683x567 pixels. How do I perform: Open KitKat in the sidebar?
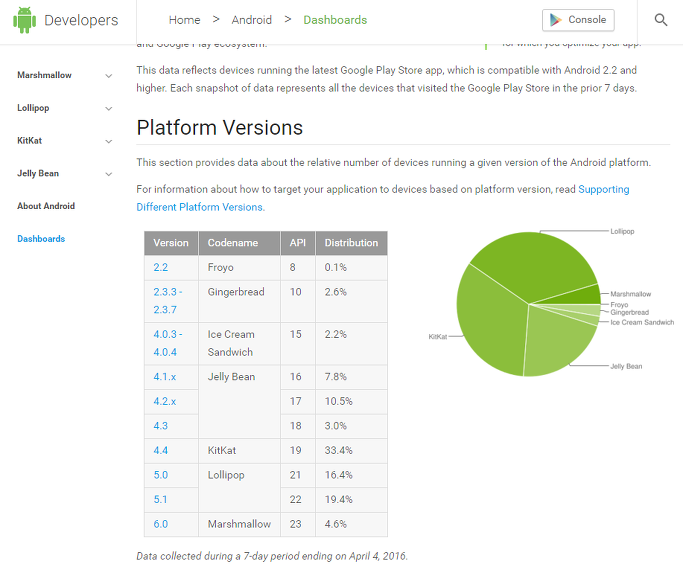click(x=30, y=141)
